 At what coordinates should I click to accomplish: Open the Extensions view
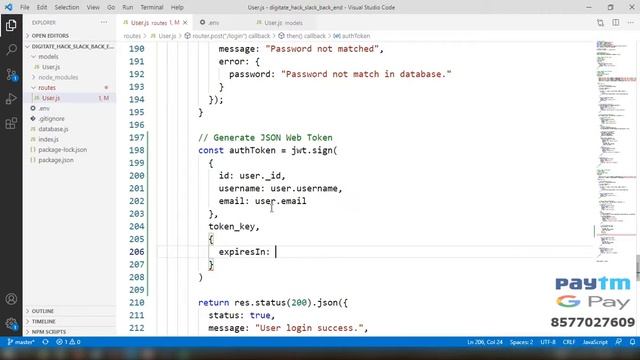11,123
